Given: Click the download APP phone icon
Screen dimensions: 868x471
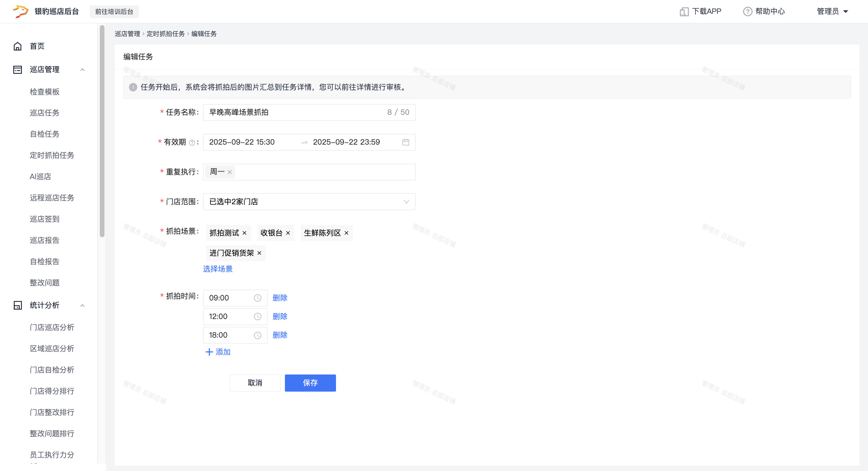Looking at the screenshot, I should (x=684, y=12).
